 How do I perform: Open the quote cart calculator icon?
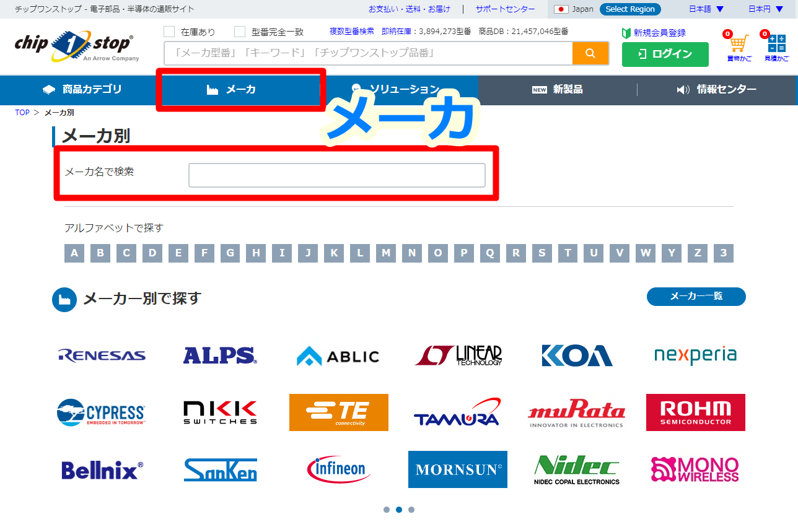pos(776,45)
